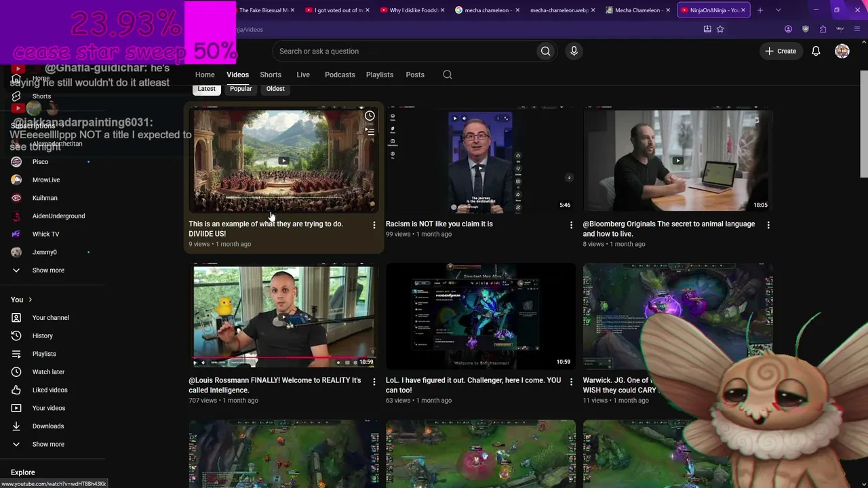Sort videos by Latest
The width and height of the screenshot is (868, 488).
click(x=206, y=89)
